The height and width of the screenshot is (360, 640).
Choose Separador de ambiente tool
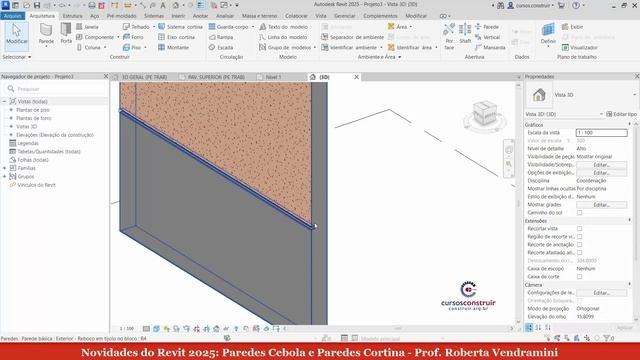tap(353, 37)
